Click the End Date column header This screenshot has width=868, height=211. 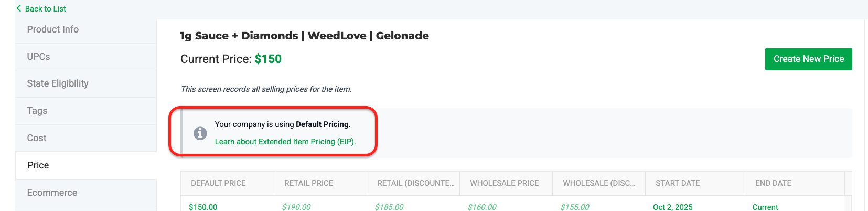click(x=773, y=183)
